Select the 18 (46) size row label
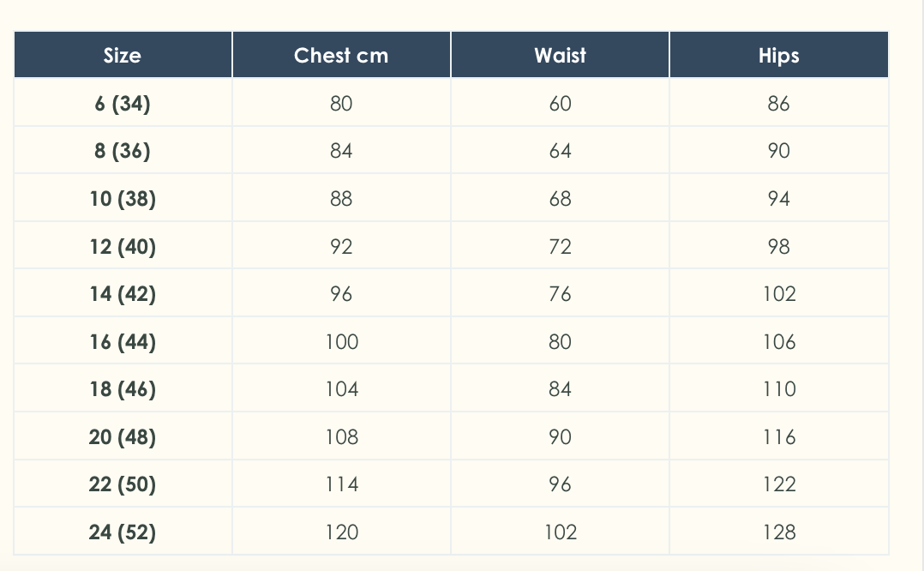Image resolution: width=924 pixels, height=571 pixels. point(123,389)
